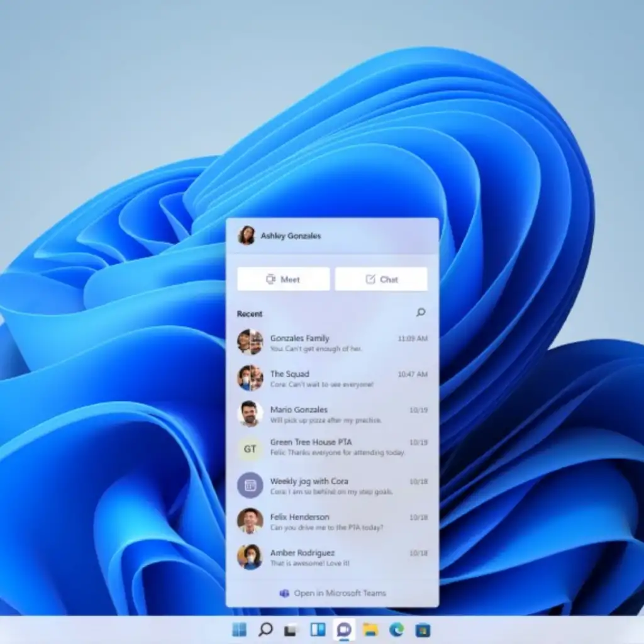
Task: Open Microsoft Store from taskbar
Action: [423, 630]
